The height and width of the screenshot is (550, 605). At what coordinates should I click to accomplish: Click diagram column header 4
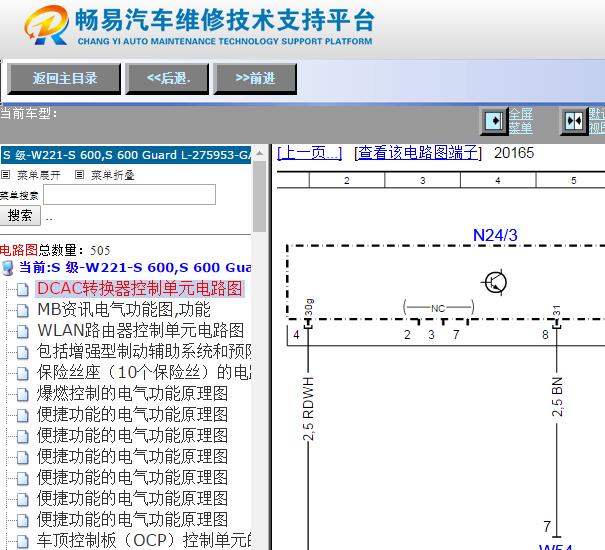498,180
